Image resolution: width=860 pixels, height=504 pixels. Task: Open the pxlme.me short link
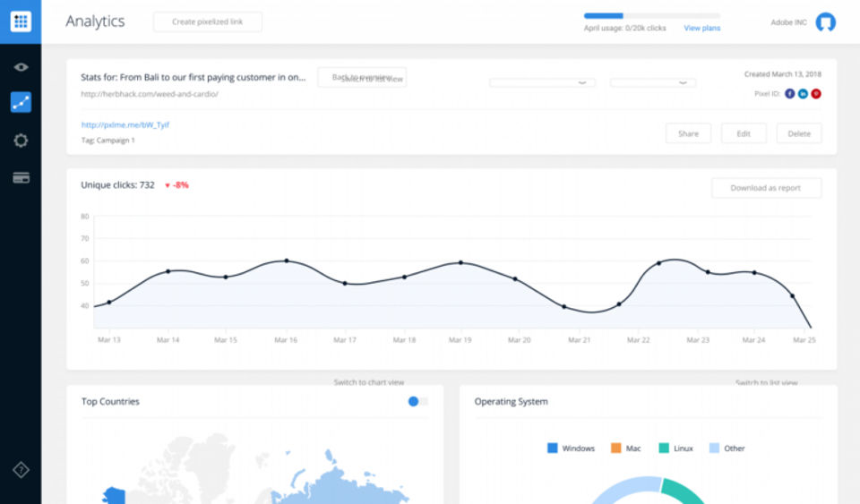click(125, 125)
